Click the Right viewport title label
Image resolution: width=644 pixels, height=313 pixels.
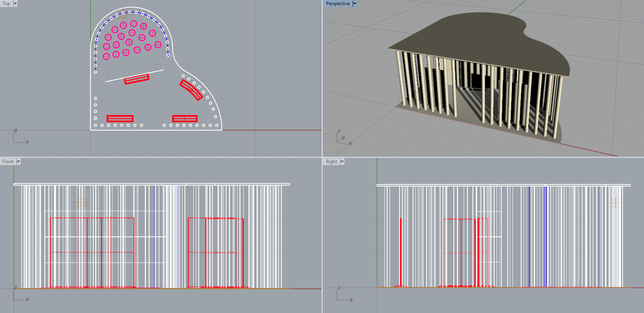(x=332, y=162)
